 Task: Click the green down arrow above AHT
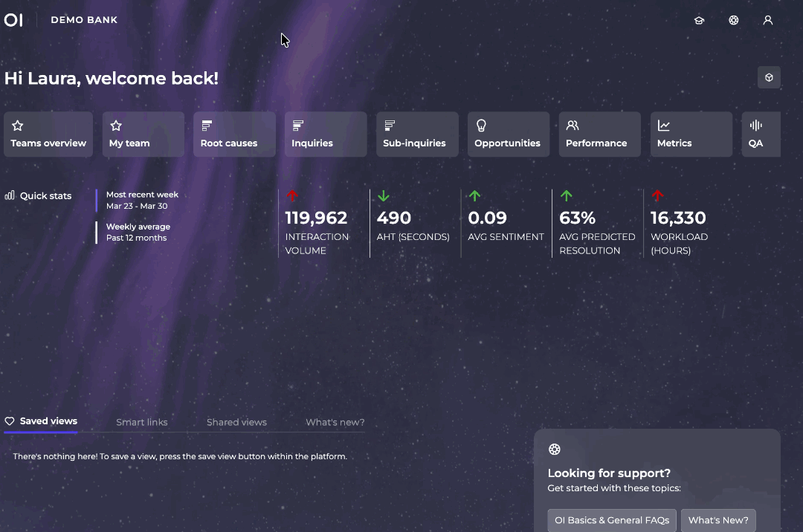(x=384, y=195)
